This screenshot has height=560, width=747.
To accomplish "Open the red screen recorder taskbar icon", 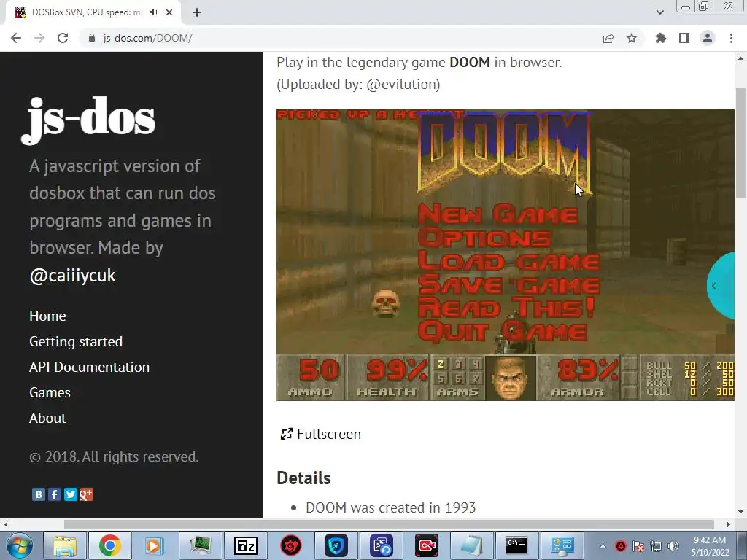I will (427, 545).
